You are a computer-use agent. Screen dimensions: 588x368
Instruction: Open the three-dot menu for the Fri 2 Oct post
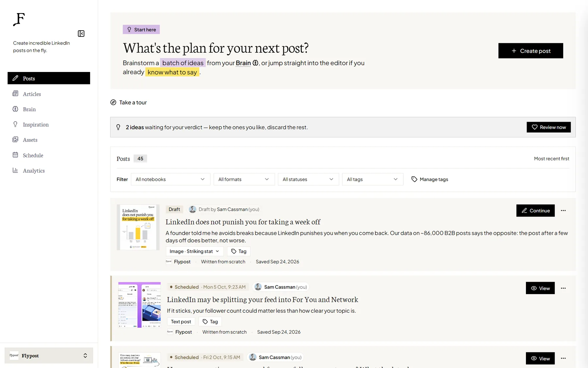coord(563,358)
